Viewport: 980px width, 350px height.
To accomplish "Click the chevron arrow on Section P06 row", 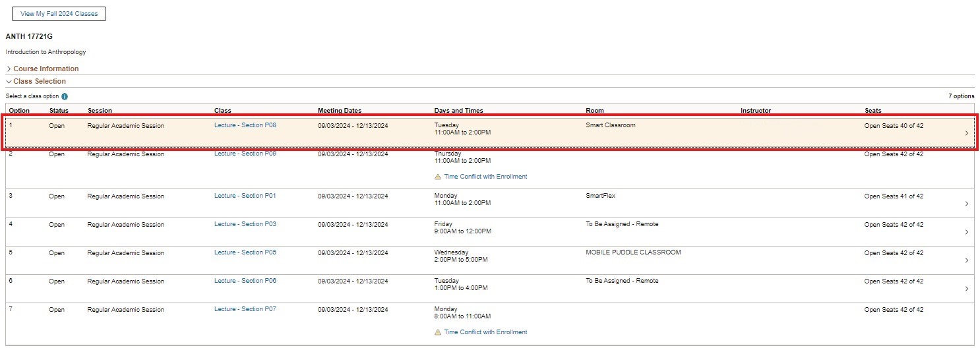I will [x=967, y=289].
